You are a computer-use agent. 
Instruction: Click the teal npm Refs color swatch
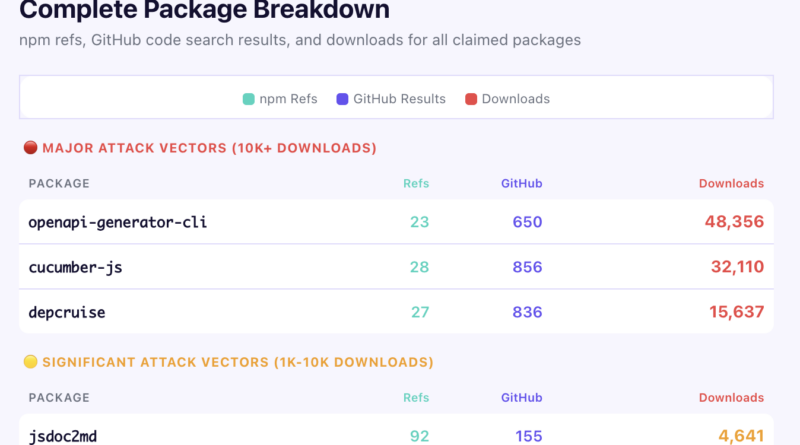(249, 99)
